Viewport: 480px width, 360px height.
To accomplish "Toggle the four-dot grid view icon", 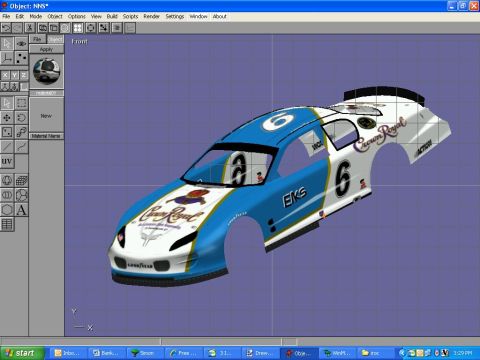I will tap(78, 28).
